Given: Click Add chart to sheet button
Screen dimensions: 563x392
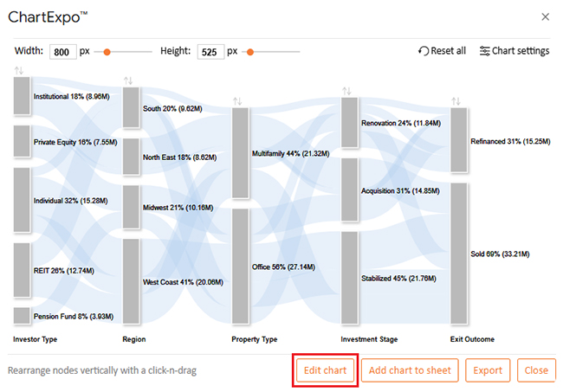Looking at the screenshot, I should [410, 370].
